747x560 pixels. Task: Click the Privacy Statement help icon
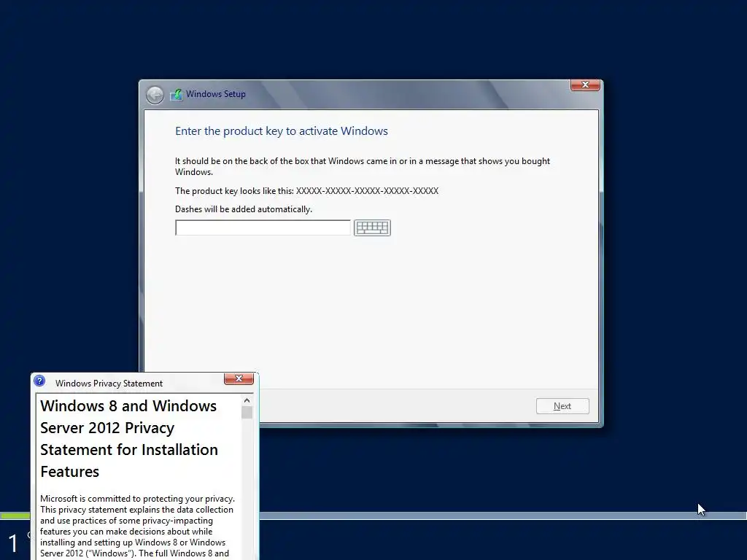coord(39,381)
